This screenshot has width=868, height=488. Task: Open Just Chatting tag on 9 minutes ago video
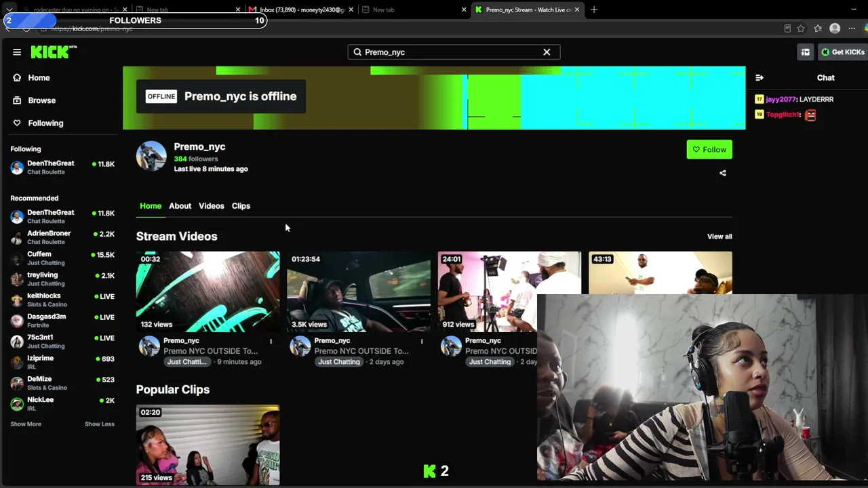(x=186, y=362)
